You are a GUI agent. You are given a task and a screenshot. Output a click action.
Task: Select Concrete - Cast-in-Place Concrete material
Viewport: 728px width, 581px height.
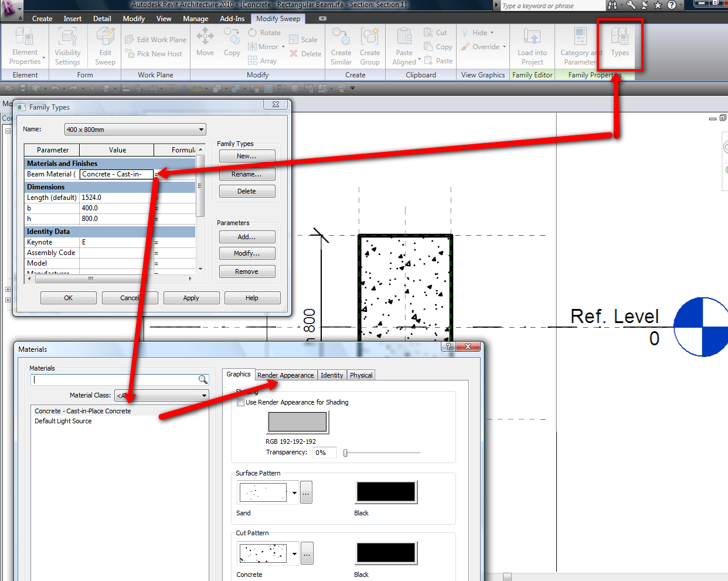(x=83, y=411)
